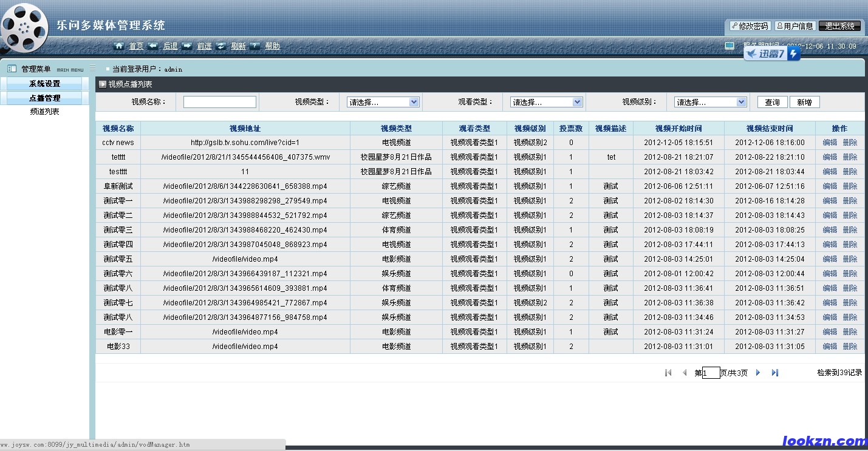The height and width of the screenshot is (451, 868).
Task: Click the 查询 search button
Action: click(x=772, y=102)
